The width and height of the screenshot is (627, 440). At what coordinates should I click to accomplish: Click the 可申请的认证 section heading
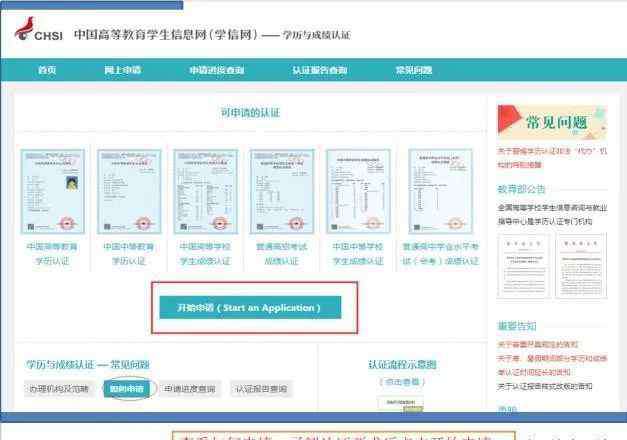tap(250, 113)
